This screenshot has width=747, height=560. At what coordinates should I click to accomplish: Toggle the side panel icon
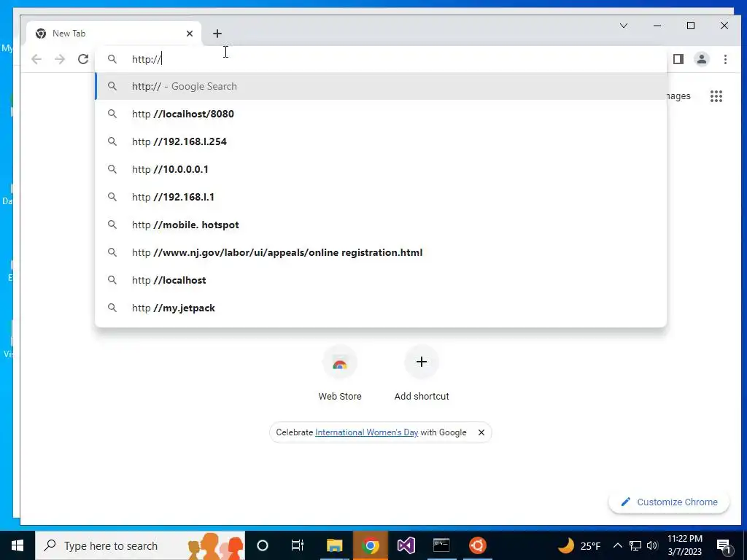click(678, 59)
